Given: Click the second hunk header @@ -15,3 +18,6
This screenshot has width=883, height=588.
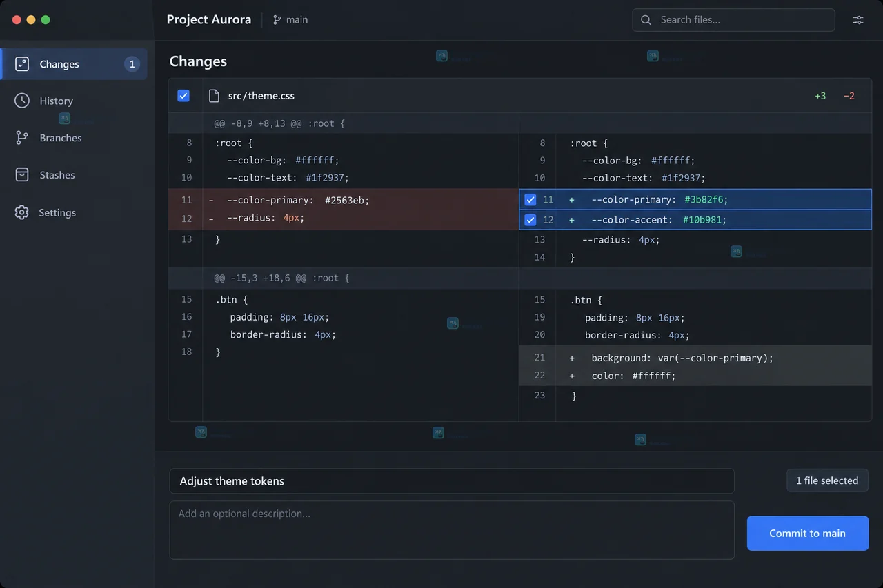Looking at the screenshot, I should click(282, 278).
